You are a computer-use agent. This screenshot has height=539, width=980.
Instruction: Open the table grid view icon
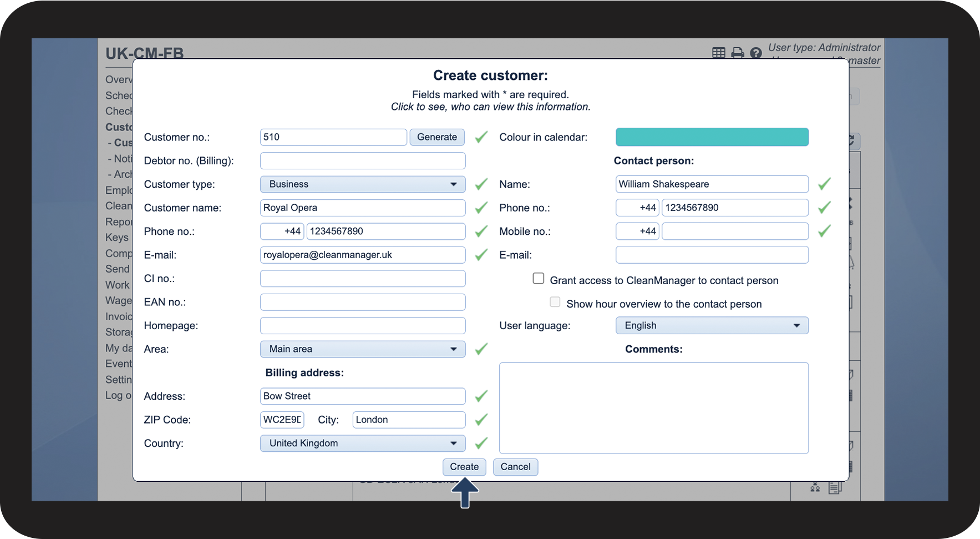[718, 53]
